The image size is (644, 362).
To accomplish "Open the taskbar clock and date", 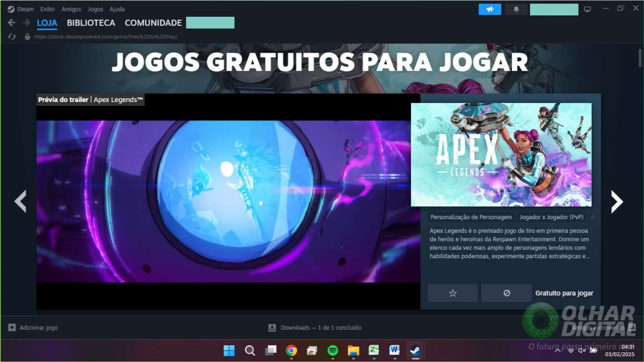I will 620,351.
